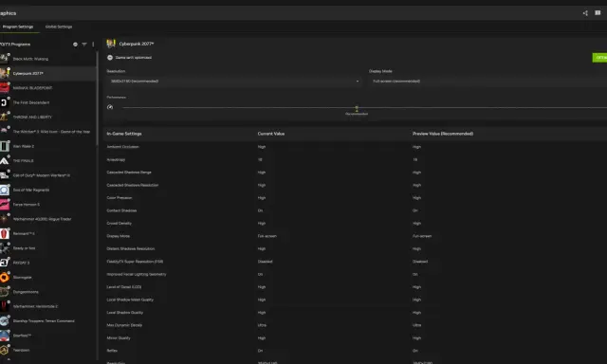The width and height of the screenshot is (607, 364).
Task: Click THE FINALS game icon
Action: (x=4, y=160)
